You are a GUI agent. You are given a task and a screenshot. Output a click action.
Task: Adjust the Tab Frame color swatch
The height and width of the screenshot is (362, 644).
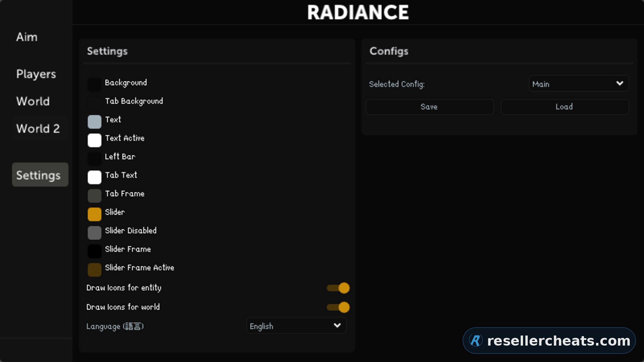click(95, 196)
